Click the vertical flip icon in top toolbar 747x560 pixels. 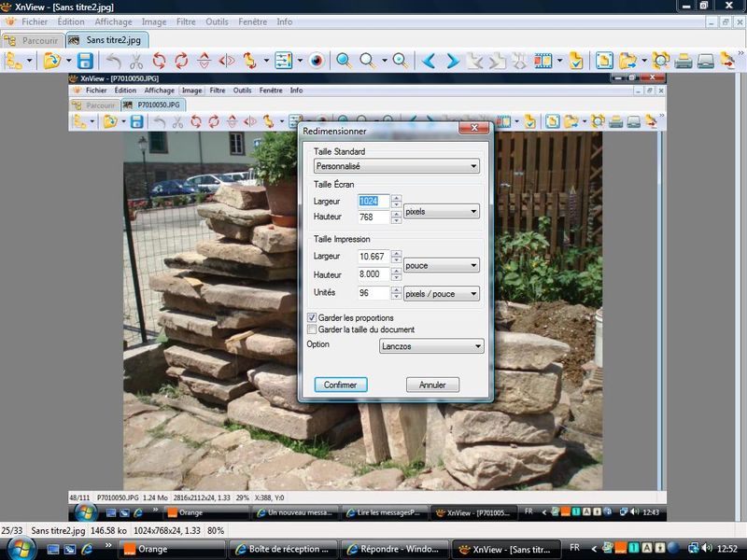204,62
